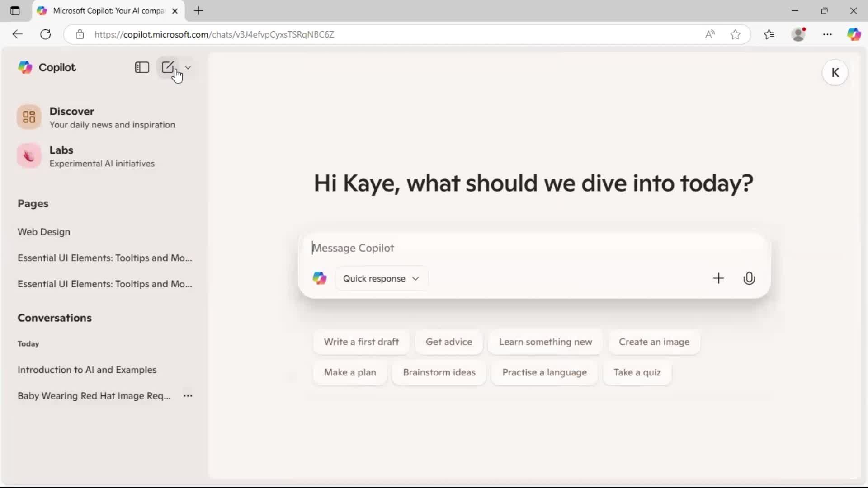This screenshot has width=868, height=488.
Task: Open Edge Copilot sidebar icon
Action: click(854, 34)
